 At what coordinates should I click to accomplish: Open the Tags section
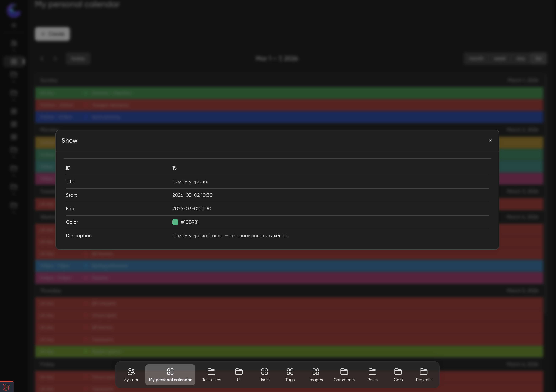point(290,374)
